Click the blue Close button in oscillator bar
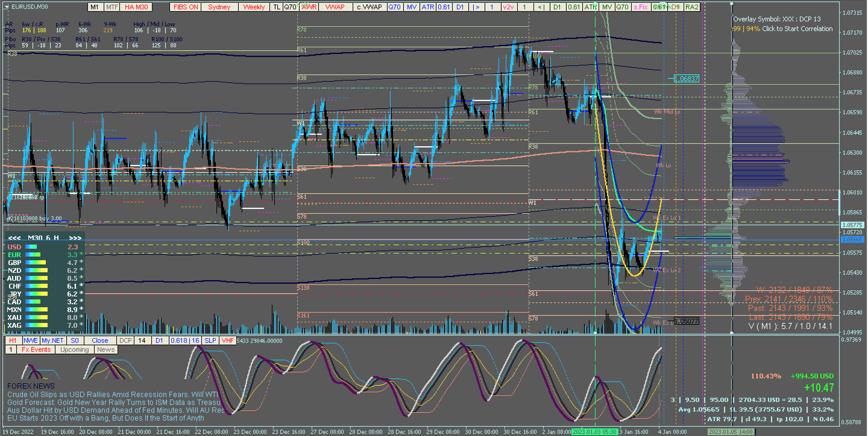Viewport: 868px width, 436px height. pyautogui.click(x=100, y=341)
